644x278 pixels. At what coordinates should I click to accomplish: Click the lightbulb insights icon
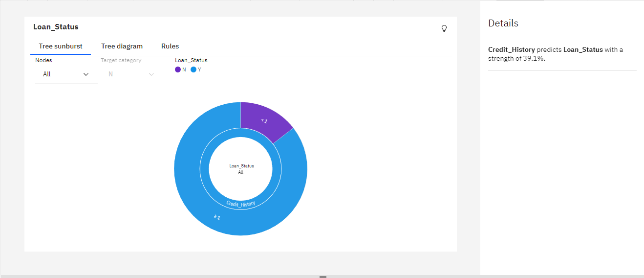click(444, 28)
